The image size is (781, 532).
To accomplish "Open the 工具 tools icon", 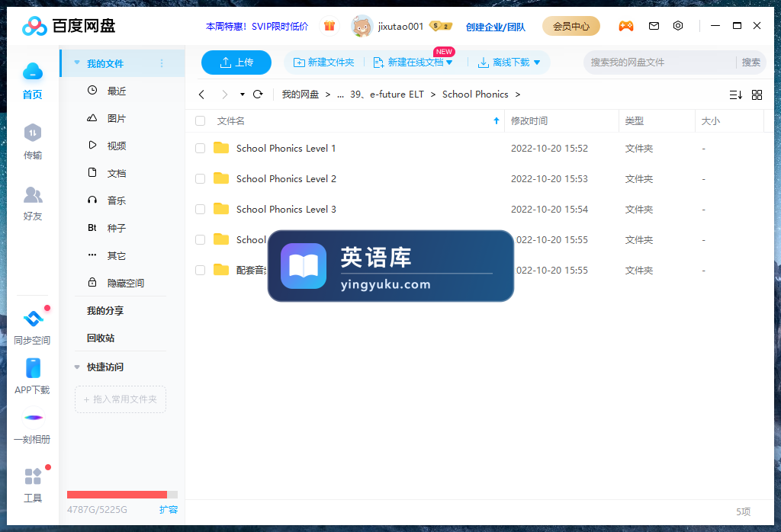I will click(33, 476).
